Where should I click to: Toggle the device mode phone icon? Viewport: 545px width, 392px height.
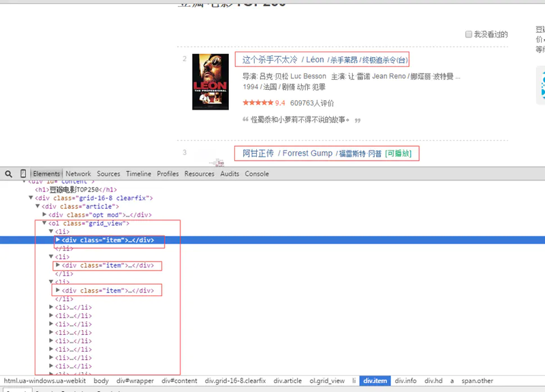point(23,174)
